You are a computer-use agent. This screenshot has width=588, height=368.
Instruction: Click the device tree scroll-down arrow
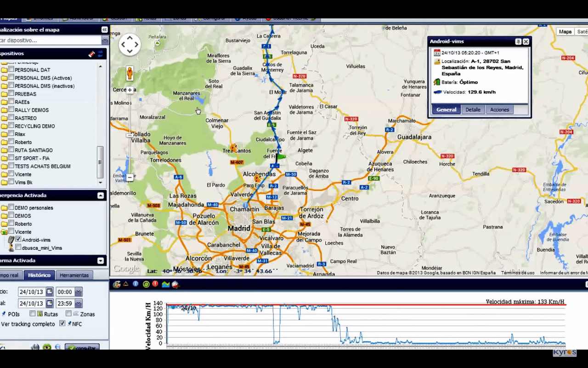click(101, 183)
